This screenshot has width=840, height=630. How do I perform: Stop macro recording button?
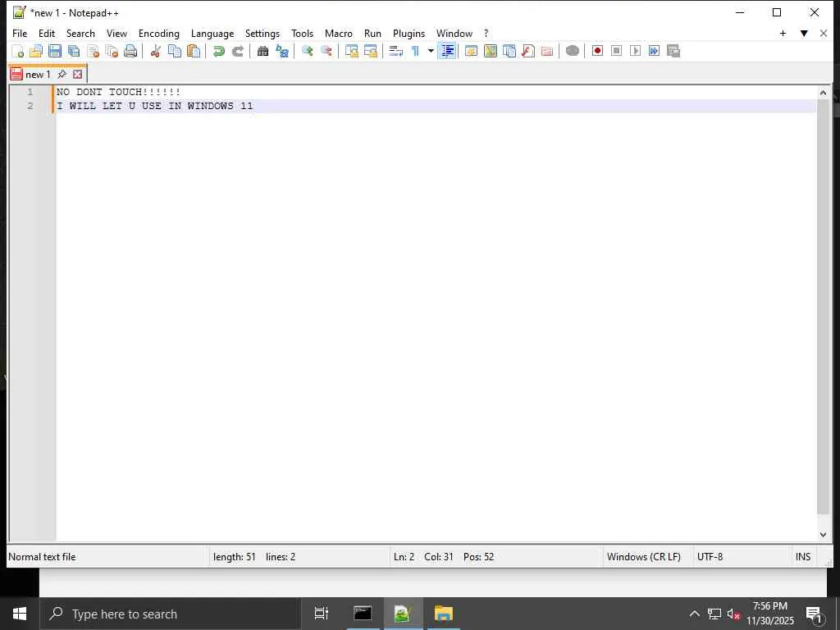(616, 51)
